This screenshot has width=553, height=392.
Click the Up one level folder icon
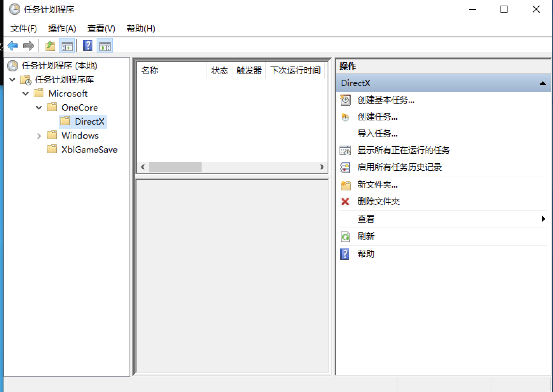50,46
